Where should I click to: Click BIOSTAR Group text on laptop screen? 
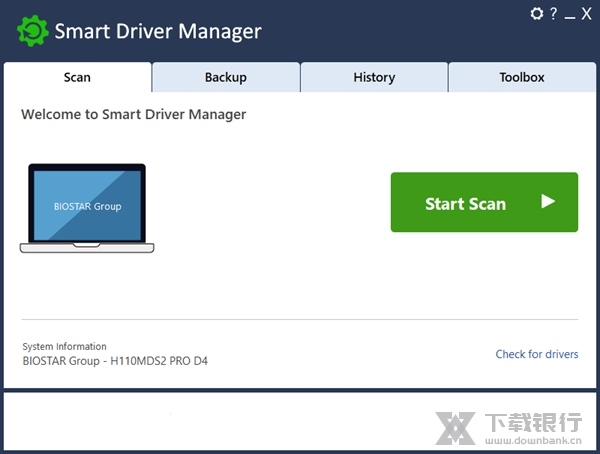[87, 206]
